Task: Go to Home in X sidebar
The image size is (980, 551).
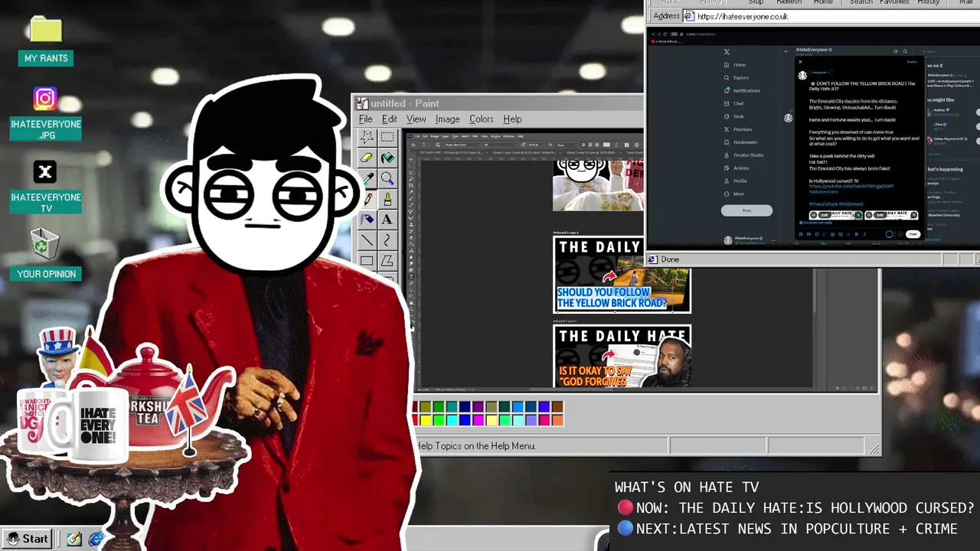Action: (x=735, y=65)
